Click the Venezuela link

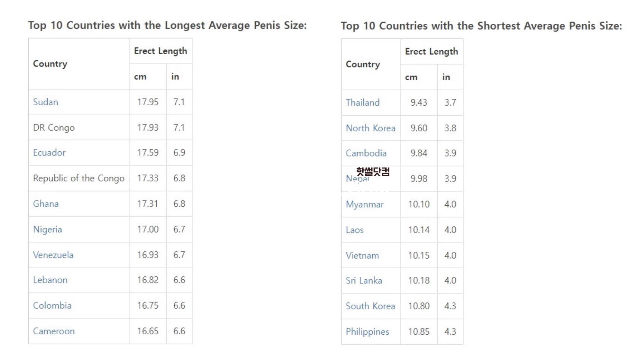point(53,255)
